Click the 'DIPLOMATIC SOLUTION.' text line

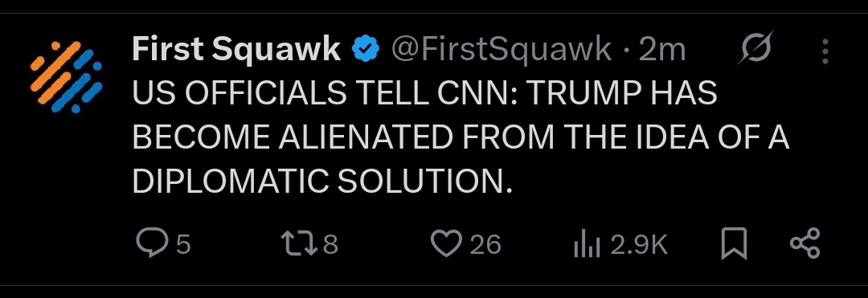[x=323, y=181]
